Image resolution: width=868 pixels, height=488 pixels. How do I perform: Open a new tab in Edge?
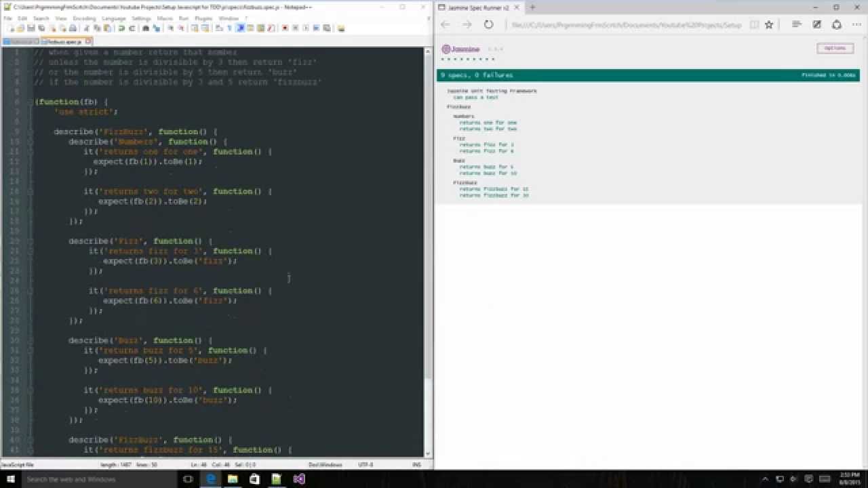(x=532, y=7)
